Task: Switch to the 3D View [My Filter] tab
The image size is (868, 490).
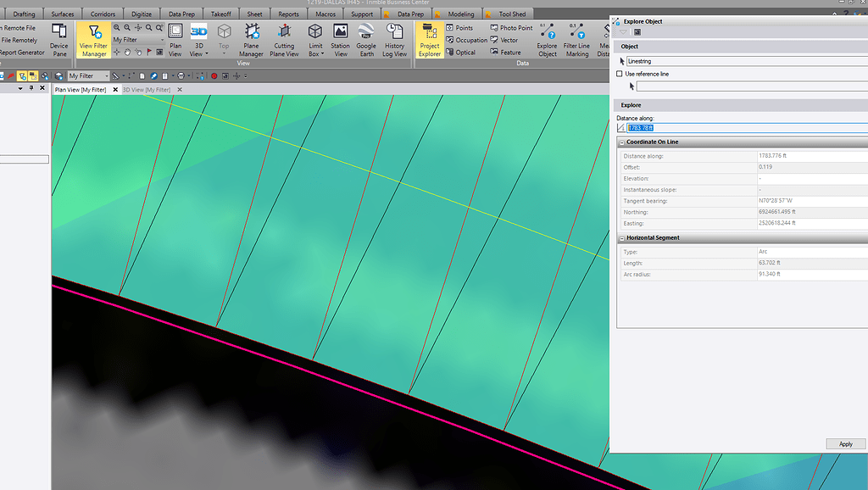Action: pyautogui.click(x=146, y=90)
